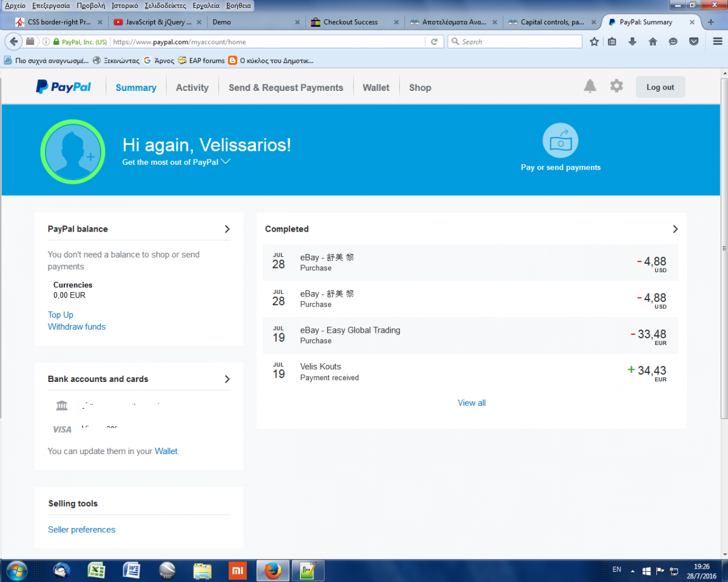Click the chat smiley icon in toolbar
Image resolution: width=728 pixels, height=582 pixels.
tap(673, 42)
